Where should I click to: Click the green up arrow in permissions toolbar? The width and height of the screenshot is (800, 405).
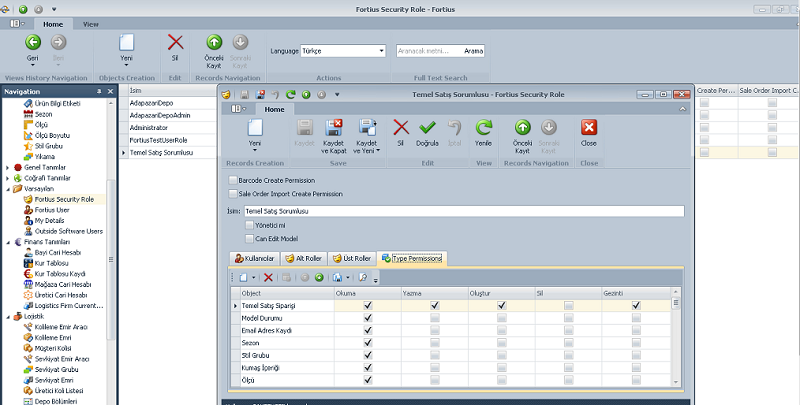(x=319, y=277)
